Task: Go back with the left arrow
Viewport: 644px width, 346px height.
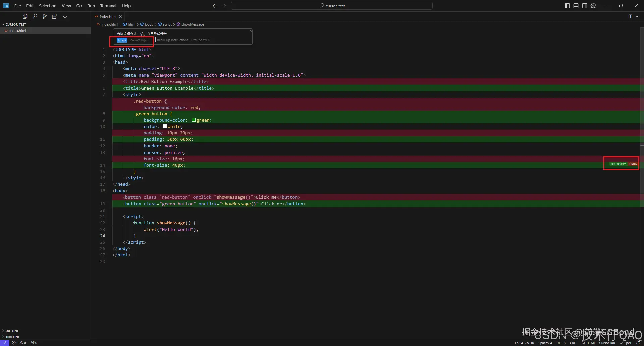Action: click(215, 6)
